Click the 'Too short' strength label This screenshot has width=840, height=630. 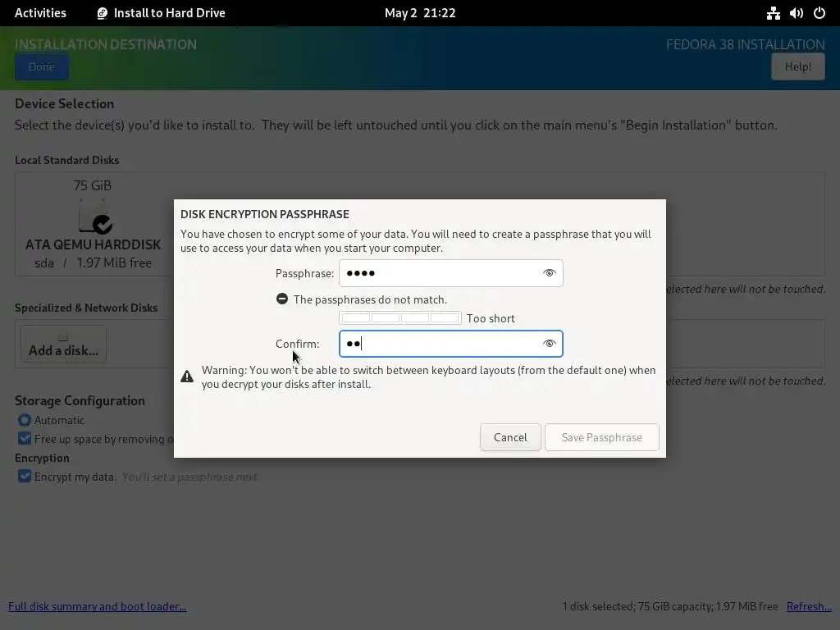(491, 318)
